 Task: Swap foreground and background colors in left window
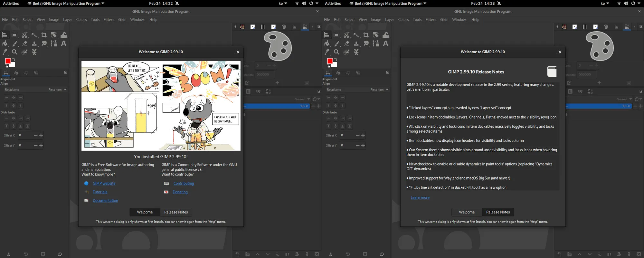pyautogui.click(x=13, y=60)
